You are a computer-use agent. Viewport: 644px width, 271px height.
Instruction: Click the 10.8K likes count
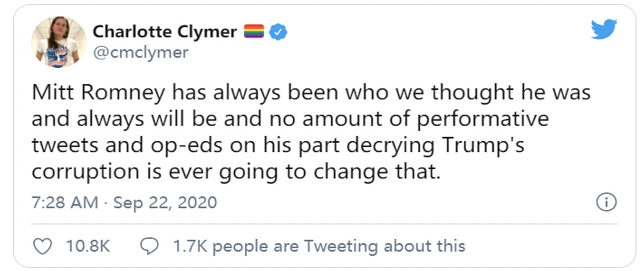88,247
